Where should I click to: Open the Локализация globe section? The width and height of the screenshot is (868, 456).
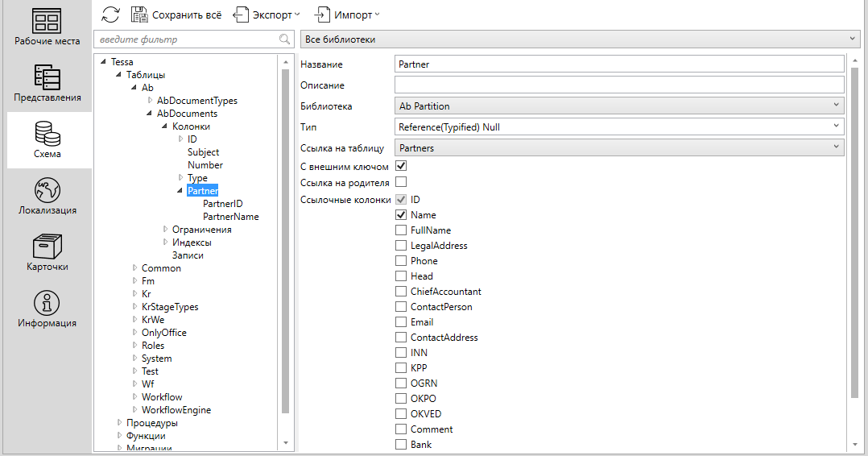[47, 196]
